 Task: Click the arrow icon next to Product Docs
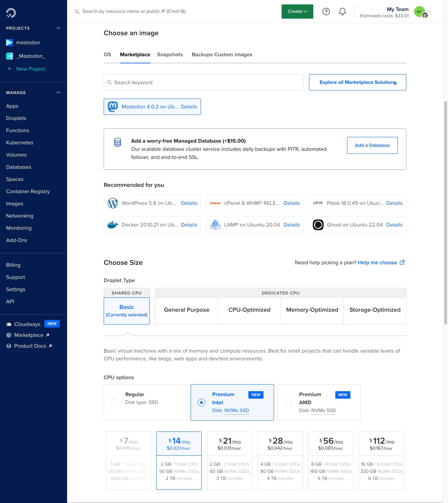tap(50, 346)
